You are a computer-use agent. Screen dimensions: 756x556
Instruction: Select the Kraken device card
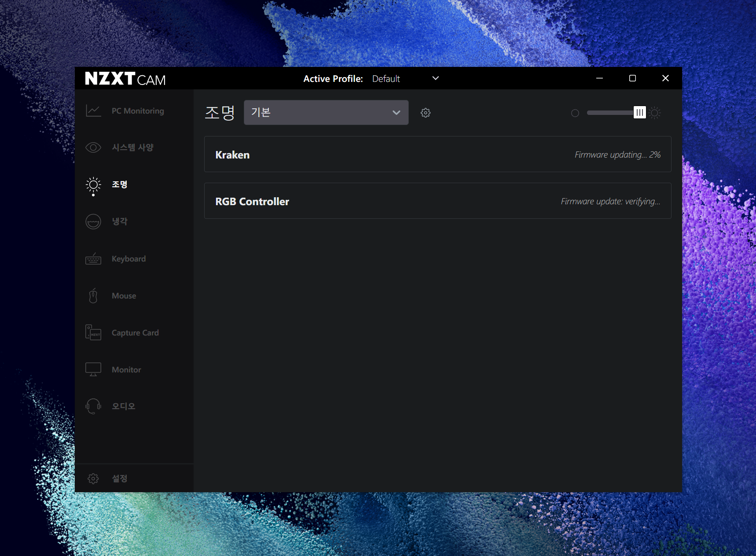(438, 154)
